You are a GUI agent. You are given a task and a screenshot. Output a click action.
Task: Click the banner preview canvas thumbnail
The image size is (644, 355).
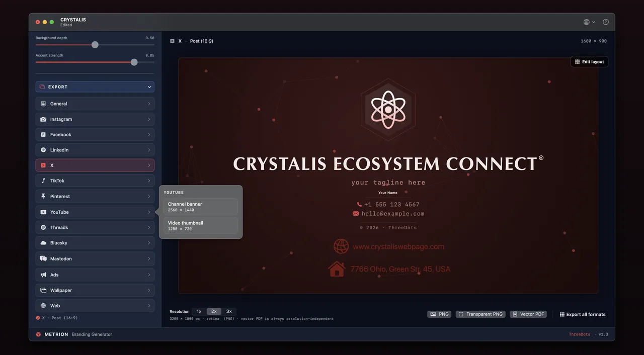[388, 175]
